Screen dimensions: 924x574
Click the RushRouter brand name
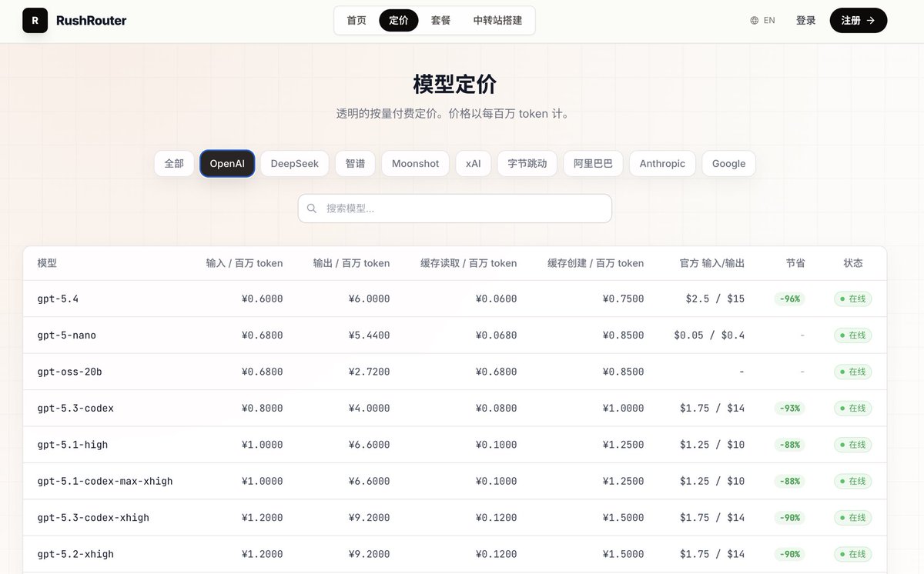click(92, 21)
